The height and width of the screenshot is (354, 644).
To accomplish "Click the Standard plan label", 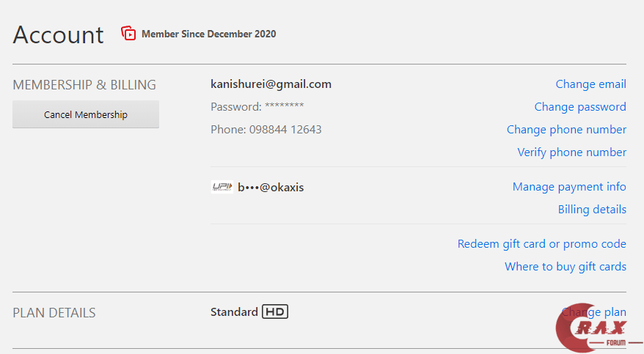I will point(234,312).
